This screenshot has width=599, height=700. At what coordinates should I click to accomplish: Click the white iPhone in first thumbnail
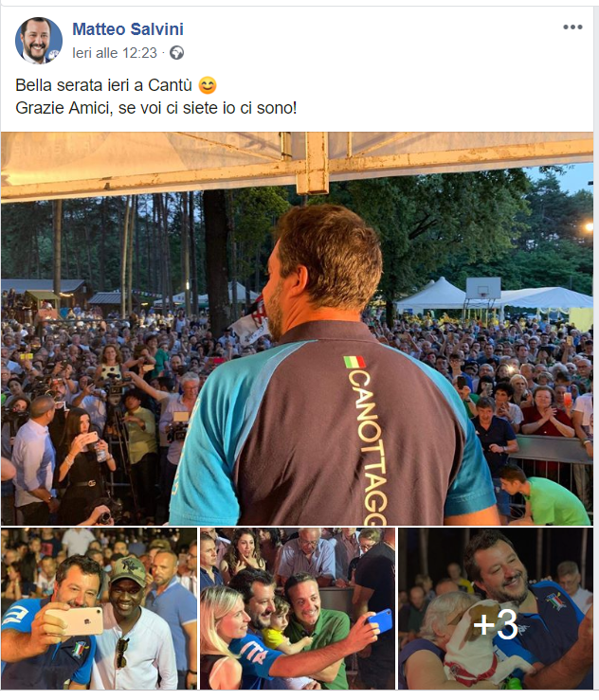pyautogui.click(x=74, y=621)
